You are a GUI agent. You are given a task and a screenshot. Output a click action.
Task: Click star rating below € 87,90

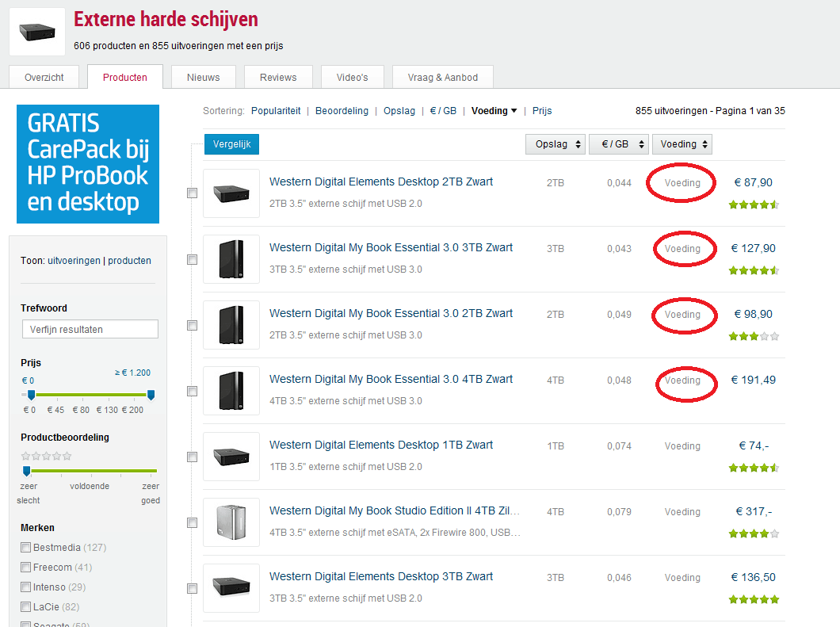pos(754,205)
